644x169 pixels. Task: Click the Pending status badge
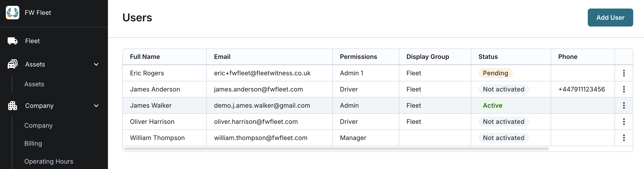495,73
